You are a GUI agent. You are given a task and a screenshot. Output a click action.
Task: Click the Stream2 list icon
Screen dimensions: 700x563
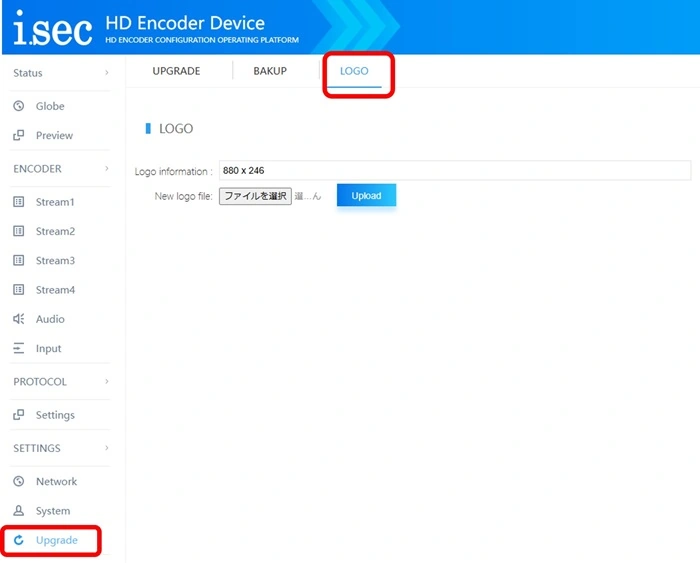point(19,231)
